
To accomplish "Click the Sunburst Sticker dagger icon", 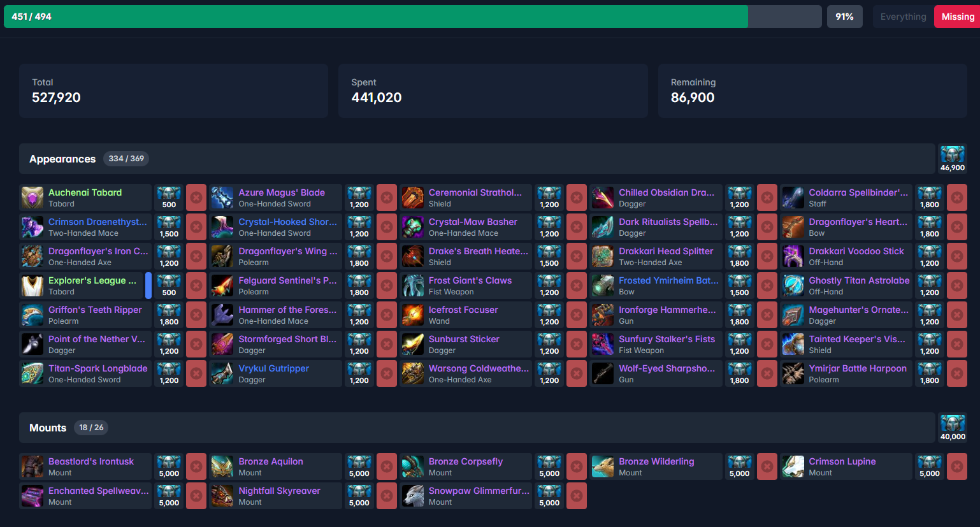I will pos(413,344).
